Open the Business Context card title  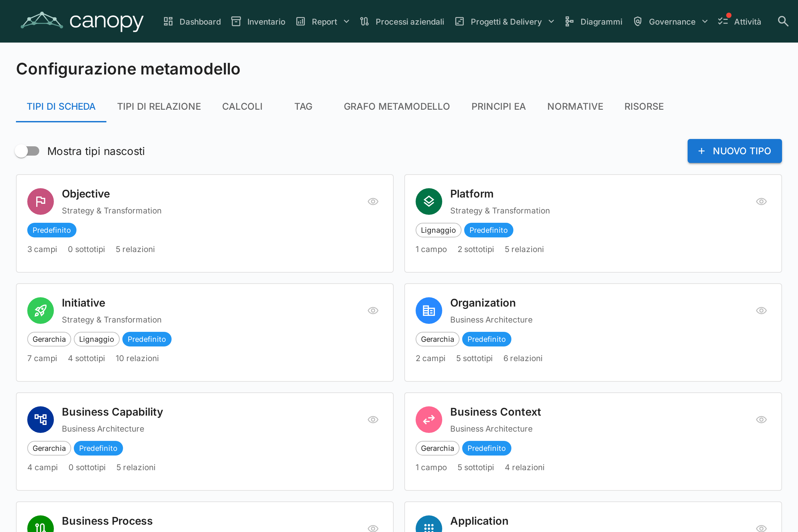coord(495,412)
